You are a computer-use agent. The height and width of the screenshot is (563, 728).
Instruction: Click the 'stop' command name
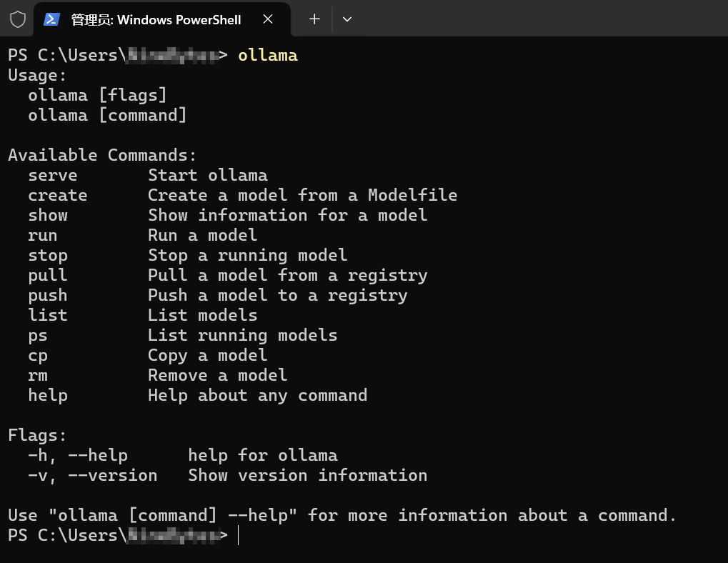[x=47, y=255]
